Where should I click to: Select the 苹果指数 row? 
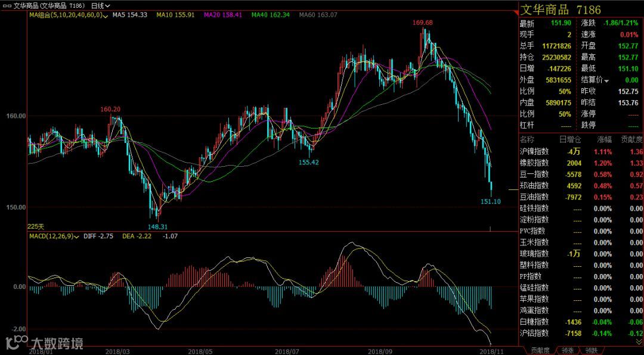point(581,299)
